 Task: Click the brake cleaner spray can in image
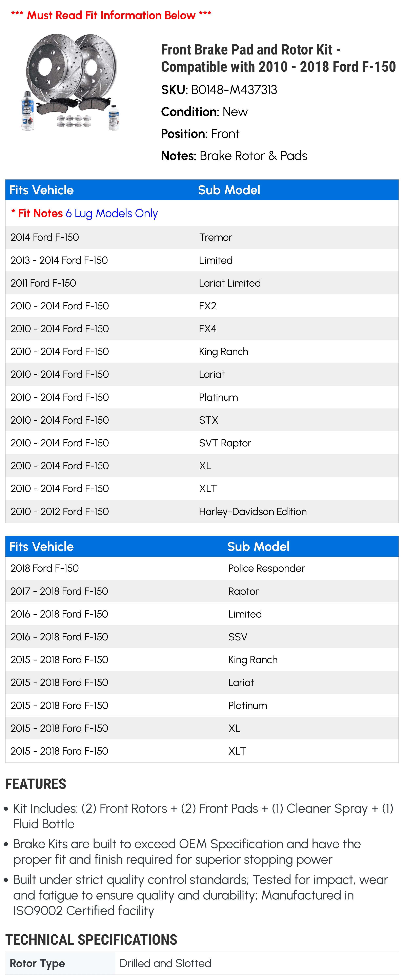(27, 111)
